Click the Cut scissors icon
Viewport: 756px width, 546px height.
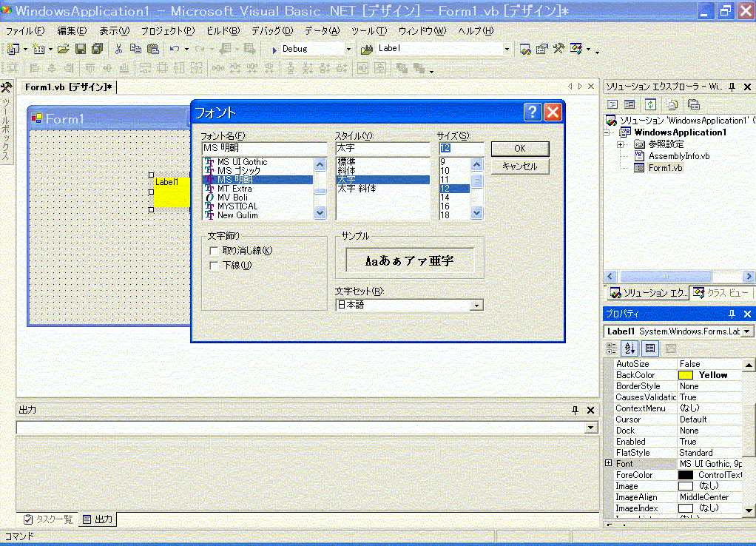tap(118, 49)
